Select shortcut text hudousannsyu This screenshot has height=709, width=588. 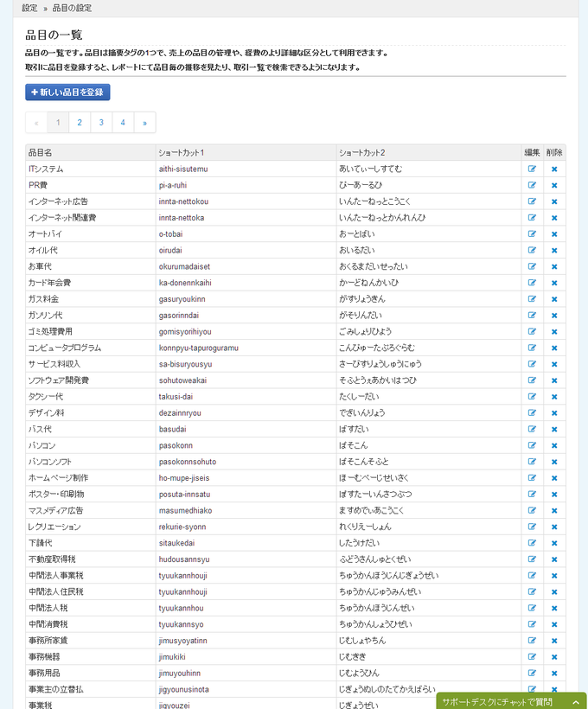[184, 559]
